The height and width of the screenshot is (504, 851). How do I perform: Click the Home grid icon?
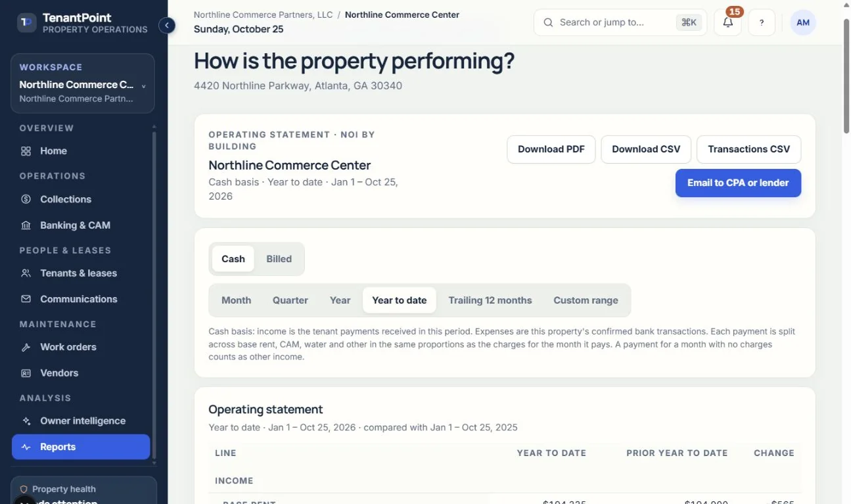tap(26, 151)
